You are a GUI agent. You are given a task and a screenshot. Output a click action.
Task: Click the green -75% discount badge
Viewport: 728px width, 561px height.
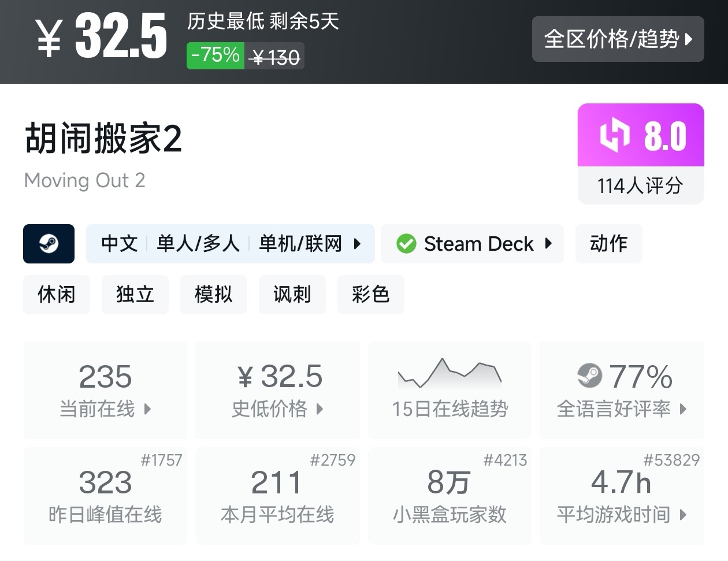click(x=215, y=55)
